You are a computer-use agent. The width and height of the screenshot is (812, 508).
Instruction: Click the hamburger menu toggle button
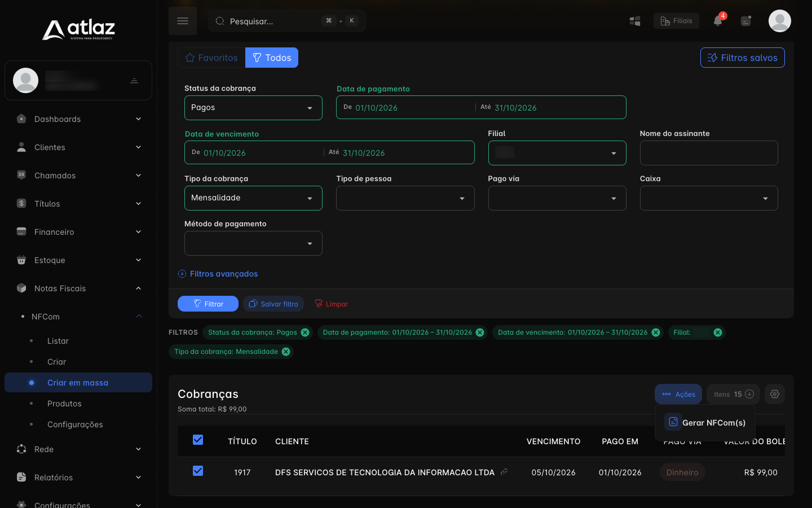tap(183, 21)
